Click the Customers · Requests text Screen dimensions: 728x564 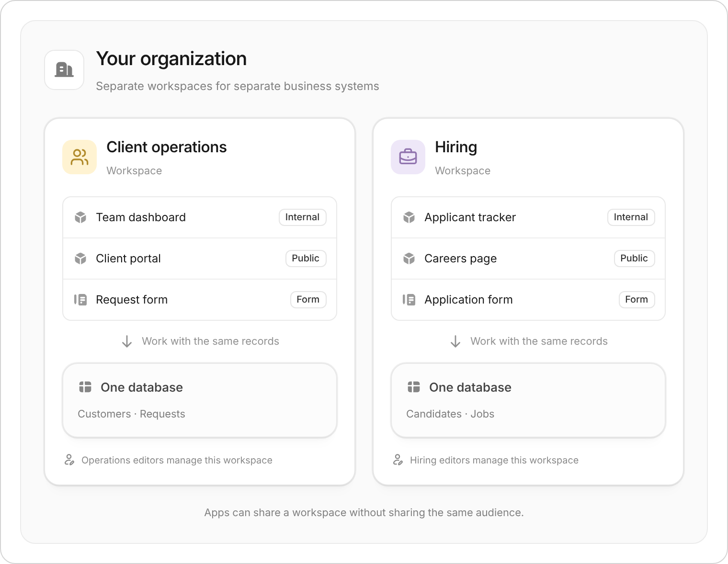pyautogui.click(x=132, y=414)
